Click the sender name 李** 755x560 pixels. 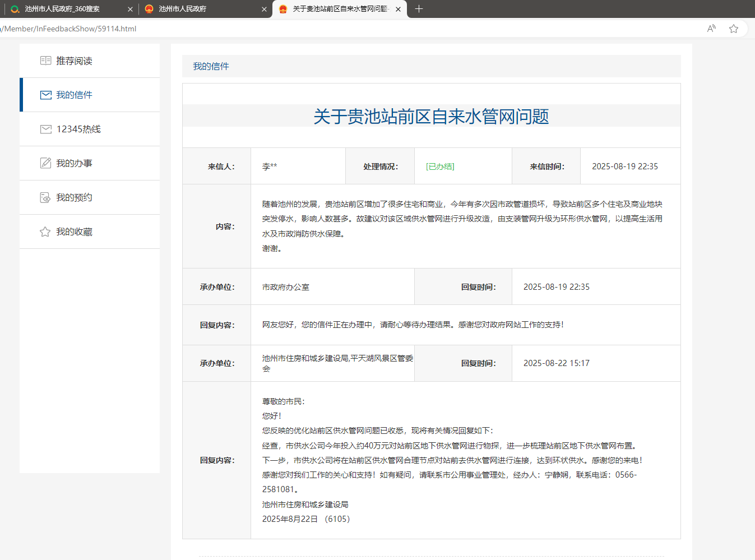pos(270,166)
